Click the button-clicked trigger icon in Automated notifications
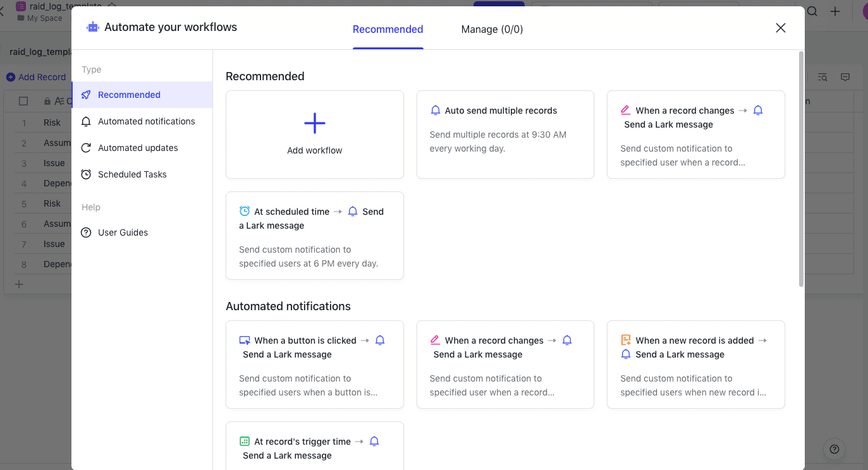The height and width of the screenshot is (470, 868). click(x=245, y=340)
